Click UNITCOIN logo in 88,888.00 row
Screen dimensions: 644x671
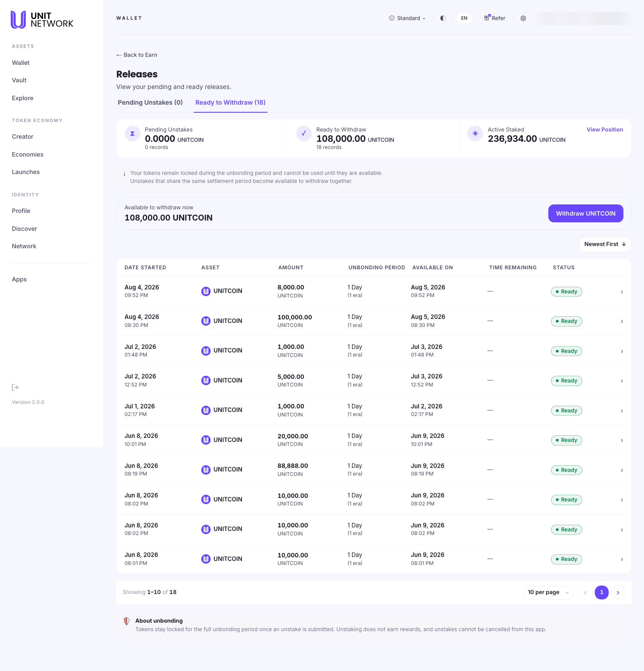[206, 470]
